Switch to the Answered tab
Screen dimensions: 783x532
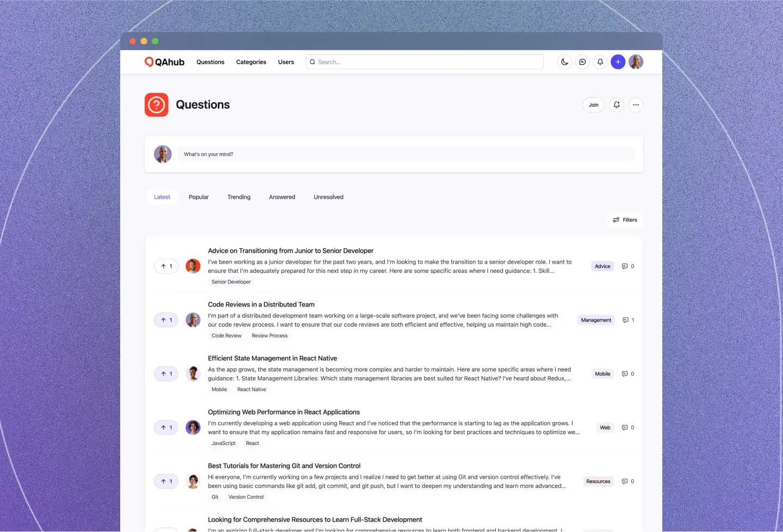coord(282,197)
